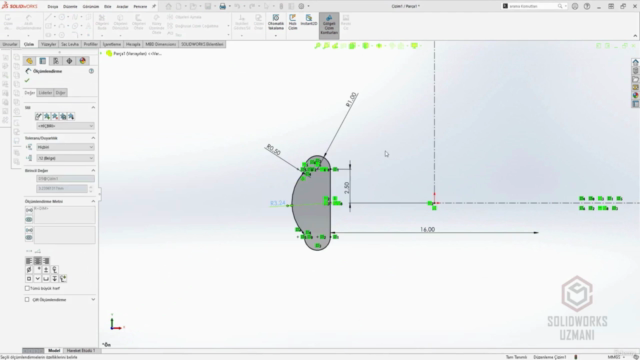Viewport: 640px width, 360px height.
Task: Click the search commands field
Action: coord(533,6)
